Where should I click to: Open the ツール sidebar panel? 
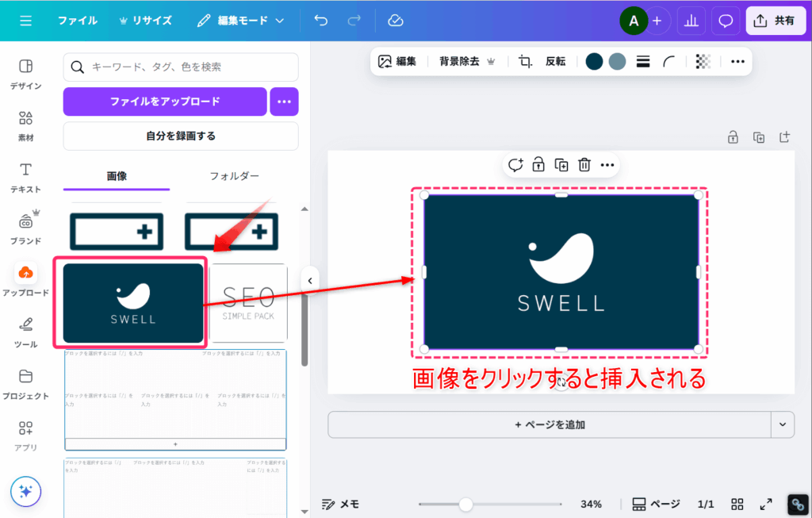tap(25, 332)
